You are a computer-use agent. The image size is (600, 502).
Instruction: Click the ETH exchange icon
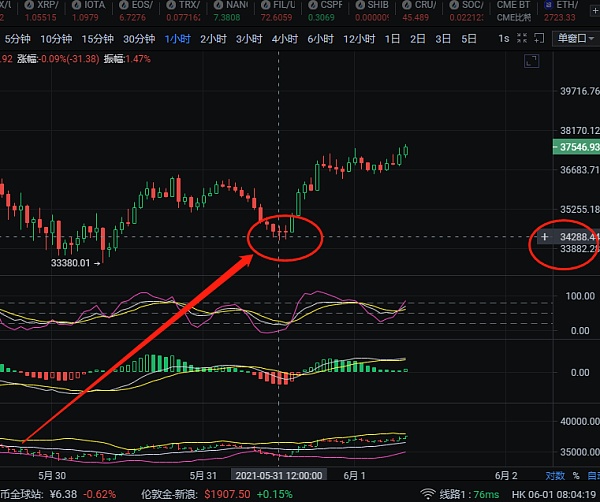tap(548, 5)
